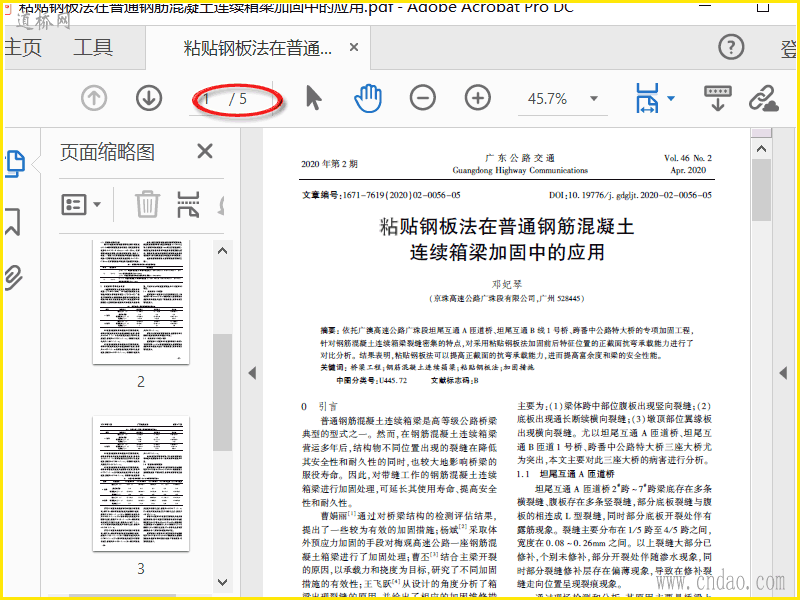Screen dimensions: 800x600
Task: Close the 页面缩略图 panel
Action: [x=205, y=151]
